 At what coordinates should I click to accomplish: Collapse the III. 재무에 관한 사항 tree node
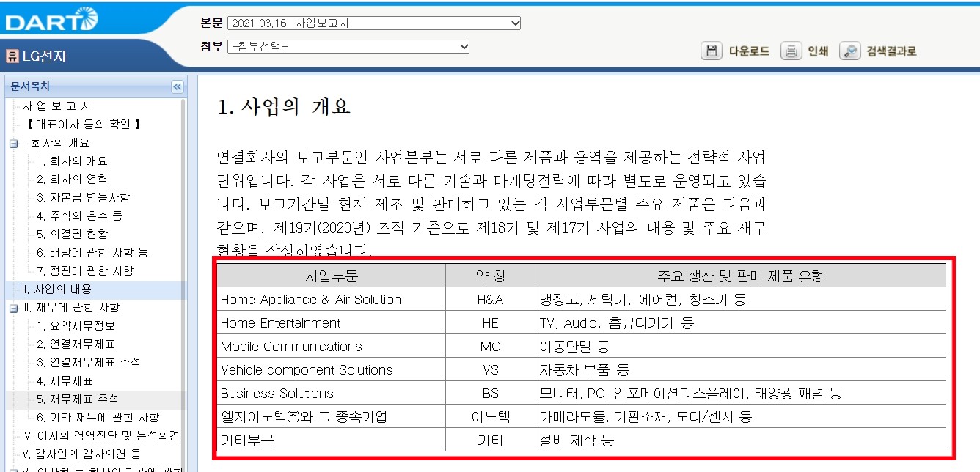(13, 308)
